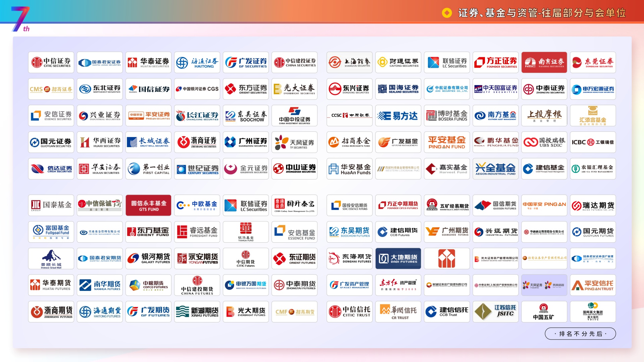This screenshot has width=644, height=362.
Task: Click the CITIC Securities logo
Action: [51, 62]
